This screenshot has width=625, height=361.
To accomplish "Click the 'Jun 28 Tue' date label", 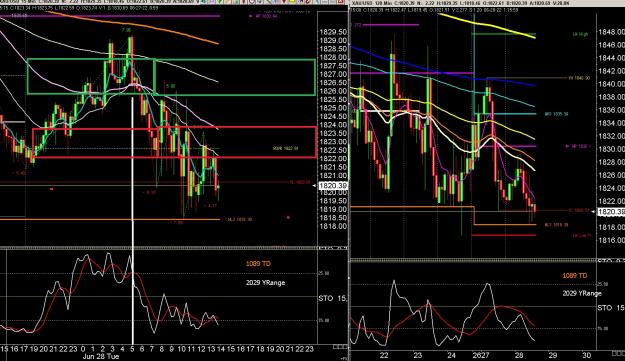I will coord(100,356).
